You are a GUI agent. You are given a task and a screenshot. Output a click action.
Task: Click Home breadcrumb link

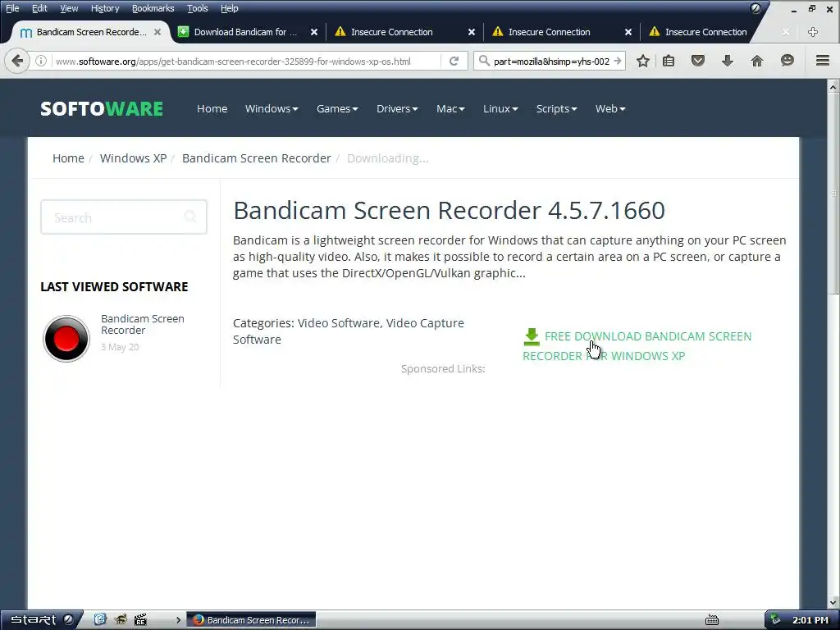point(68,158)
